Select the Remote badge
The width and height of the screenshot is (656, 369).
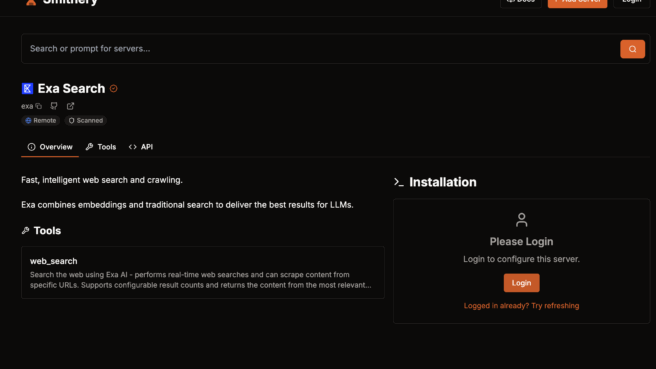click(x=41, y=120)
